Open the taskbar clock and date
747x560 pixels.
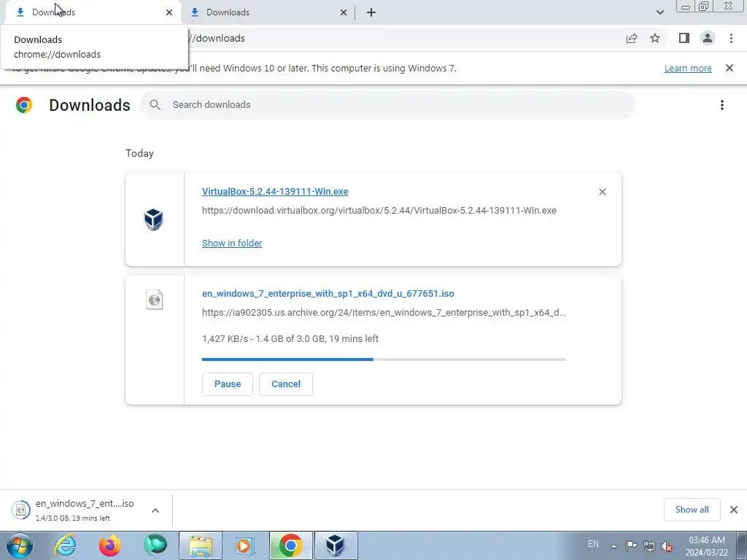pyautogui.click(x=707, y=546)
